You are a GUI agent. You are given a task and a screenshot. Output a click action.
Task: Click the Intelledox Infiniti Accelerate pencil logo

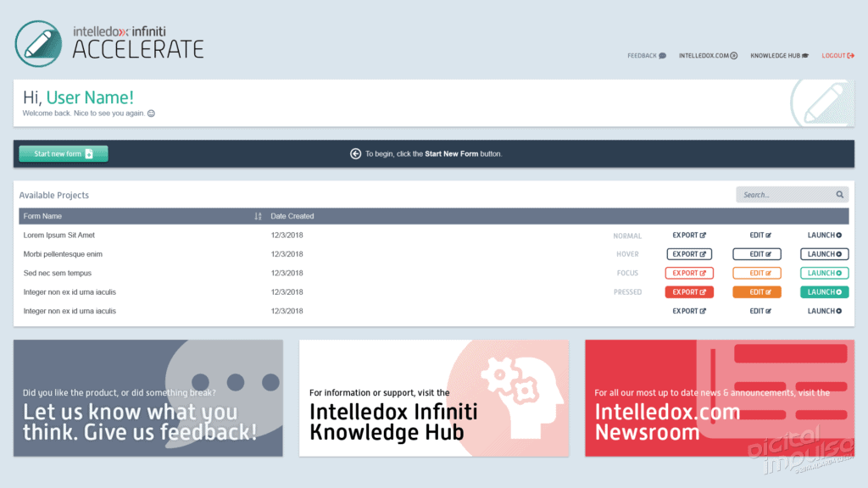tap(38, 44)
